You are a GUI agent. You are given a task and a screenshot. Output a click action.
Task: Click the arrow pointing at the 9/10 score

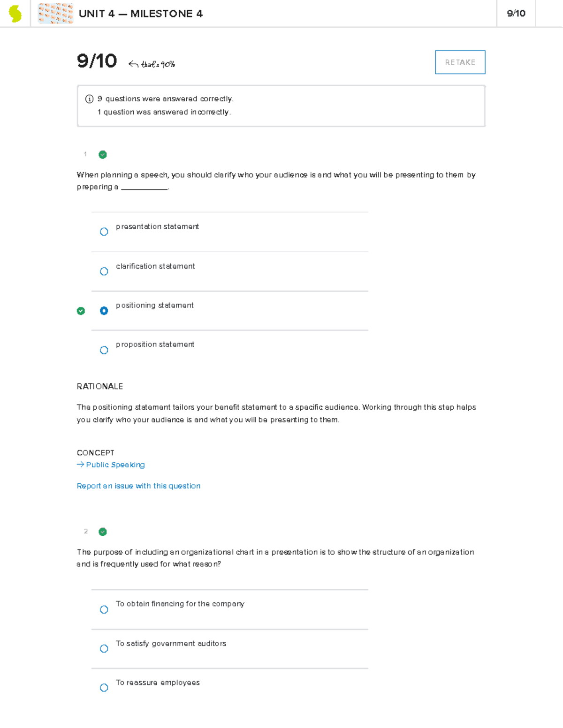[133, 64]
